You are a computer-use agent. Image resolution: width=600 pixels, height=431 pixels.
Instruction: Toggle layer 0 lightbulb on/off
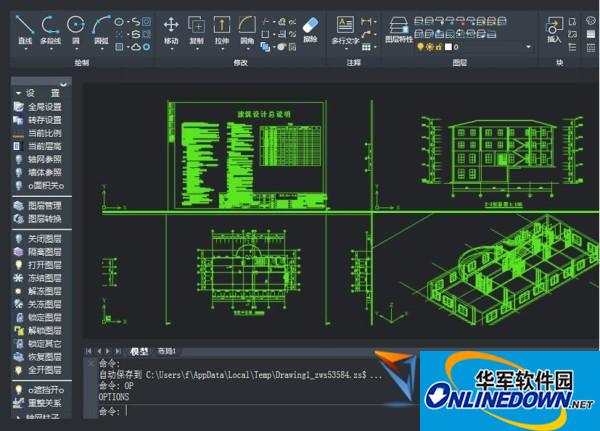pos(421,47)
